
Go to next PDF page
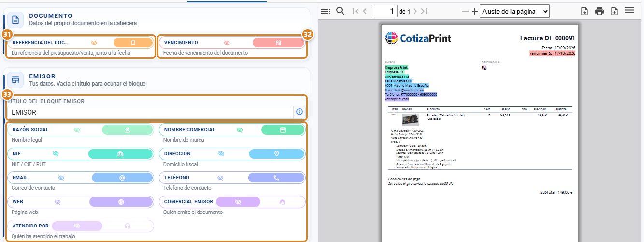tap(415, 11)
